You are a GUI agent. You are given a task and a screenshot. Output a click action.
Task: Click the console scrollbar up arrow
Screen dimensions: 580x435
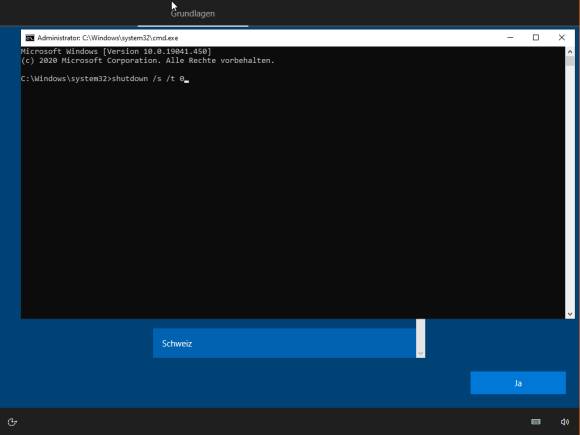[x=570, y=51]
